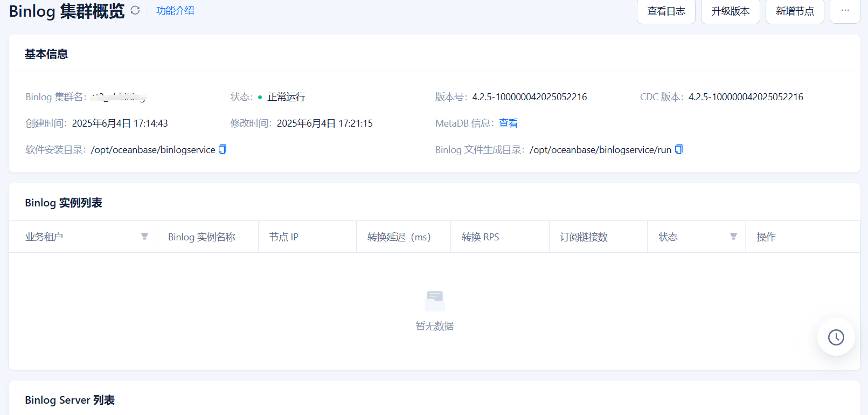Screen dimensions: 868x415
Task: Click the creation time 2025年6月4日 17:14:43
Action: click(120, 123)
